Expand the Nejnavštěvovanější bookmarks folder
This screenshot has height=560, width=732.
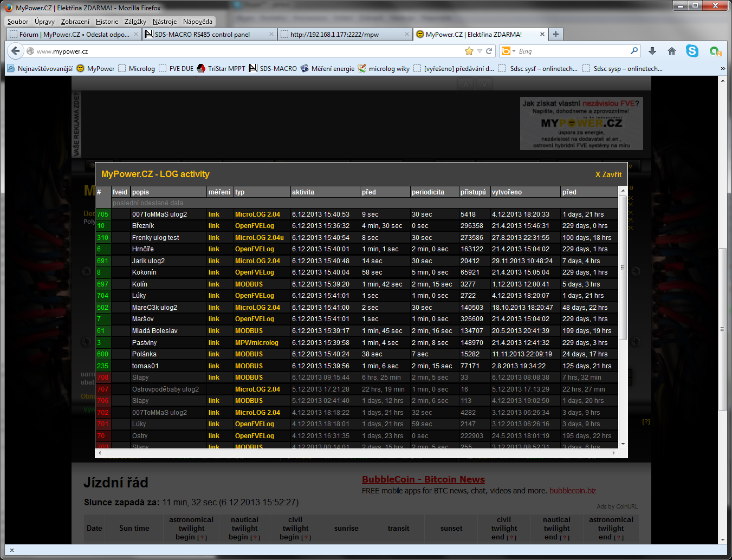pyautogui.click(x=40, y=68)
